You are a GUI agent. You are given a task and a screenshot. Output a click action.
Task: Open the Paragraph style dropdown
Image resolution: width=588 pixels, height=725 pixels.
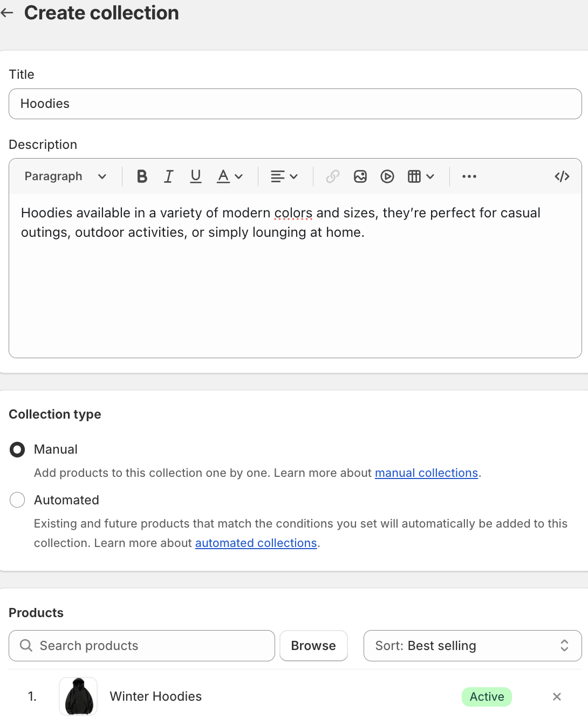66,176
